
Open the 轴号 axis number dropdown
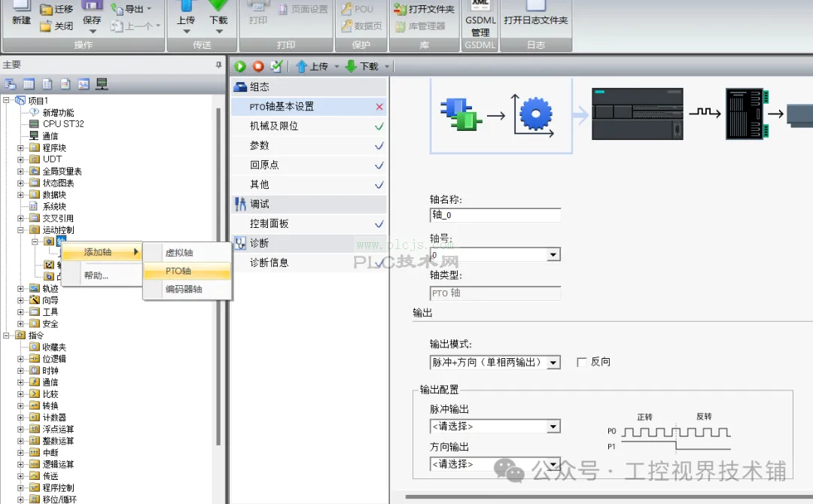click(x=553, y=255)
